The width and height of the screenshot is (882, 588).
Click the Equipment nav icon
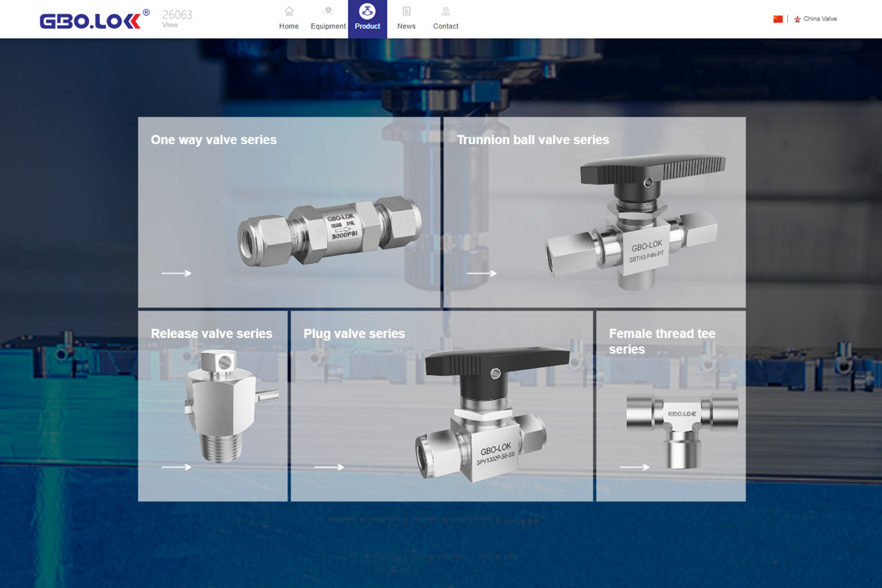pyautogui.click(x=328, y=11)
